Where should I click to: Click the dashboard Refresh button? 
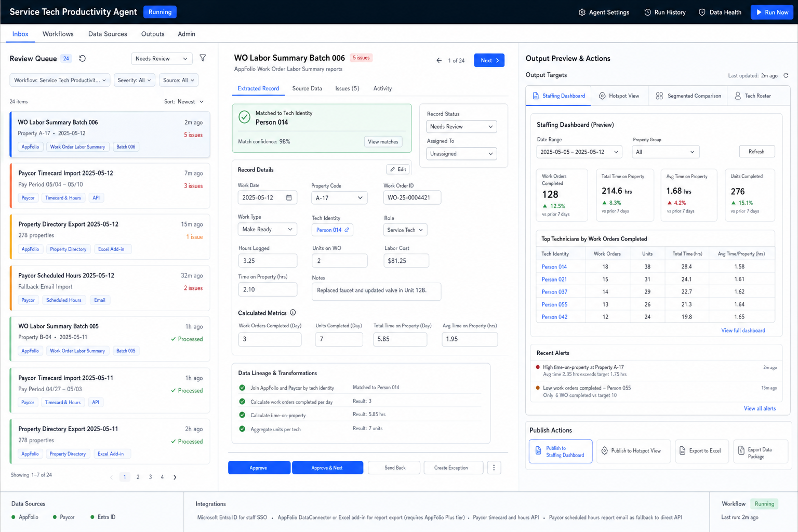756,152
